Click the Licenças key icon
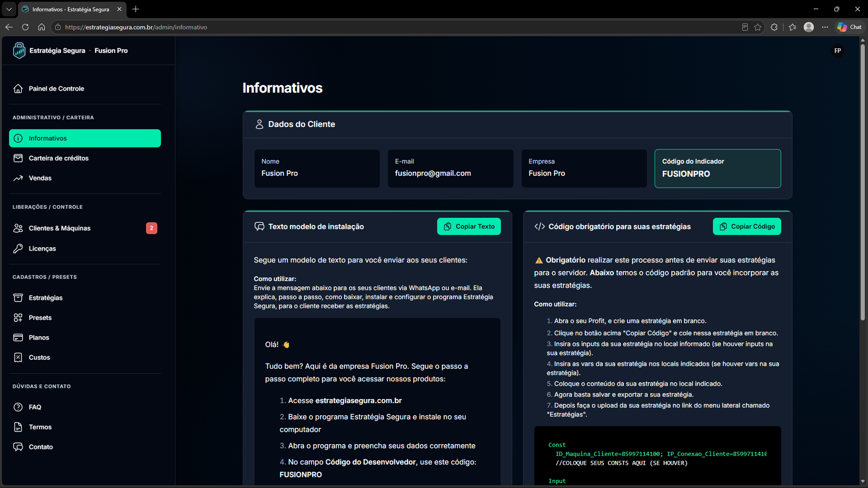 tap(18, 248)
